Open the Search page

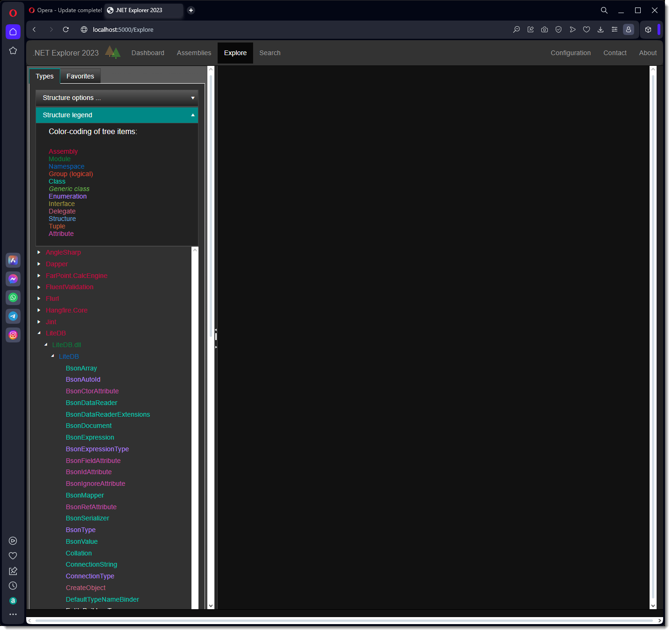pos(270,53)
